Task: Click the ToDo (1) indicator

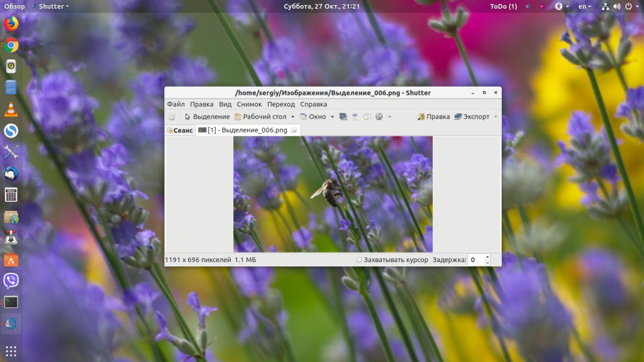Action: pyautogui.click(x=503, y=6)
